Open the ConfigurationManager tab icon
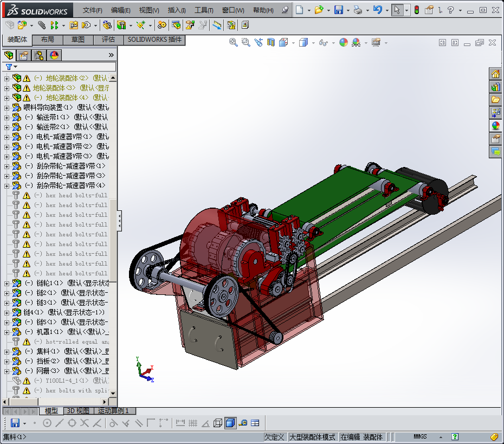Screen dimensions: 504x444 (39, 55)
